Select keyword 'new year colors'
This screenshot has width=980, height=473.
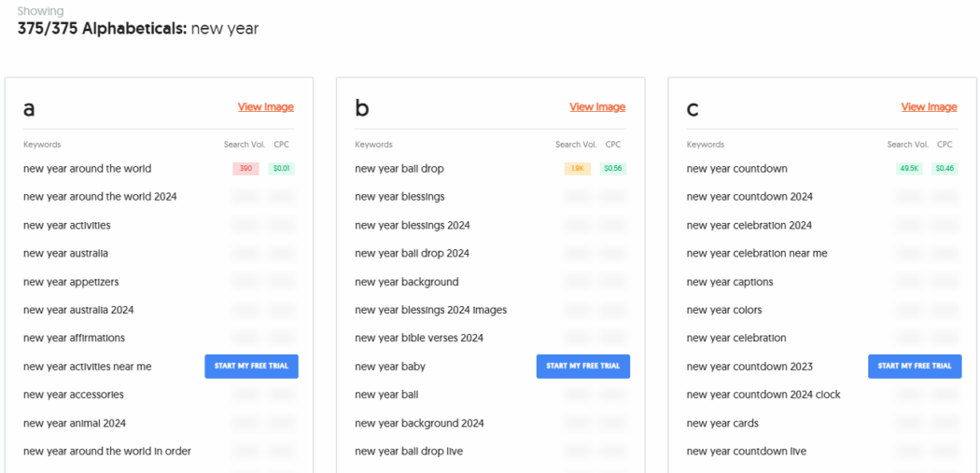coord(724,310)
